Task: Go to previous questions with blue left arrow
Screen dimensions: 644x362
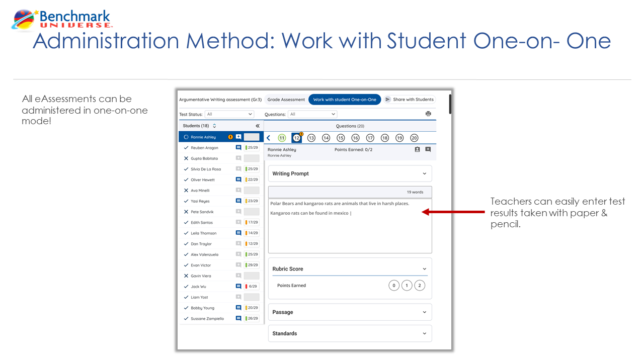Action: (x=268, y=138)
